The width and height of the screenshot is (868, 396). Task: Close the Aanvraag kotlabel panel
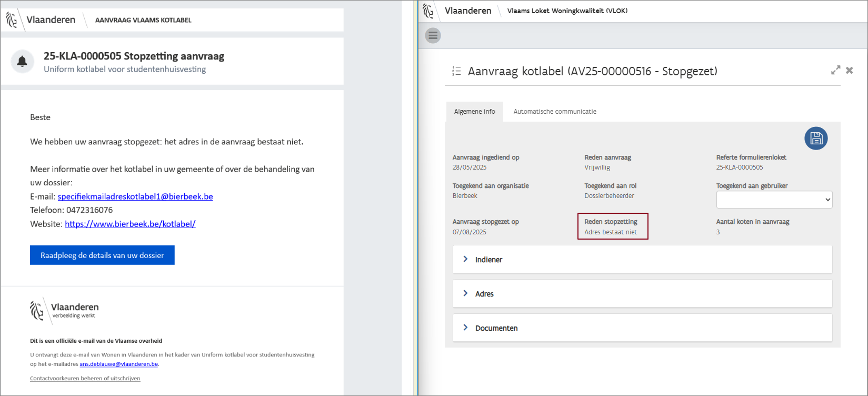point(849,70)
